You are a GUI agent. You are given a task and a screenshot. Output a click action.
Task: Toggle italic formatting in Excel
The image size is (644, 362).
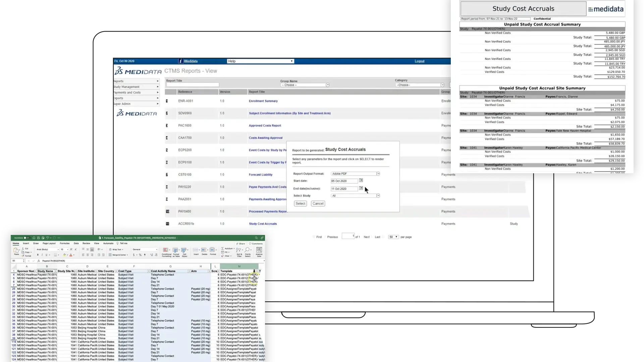[x=42, y=255]
